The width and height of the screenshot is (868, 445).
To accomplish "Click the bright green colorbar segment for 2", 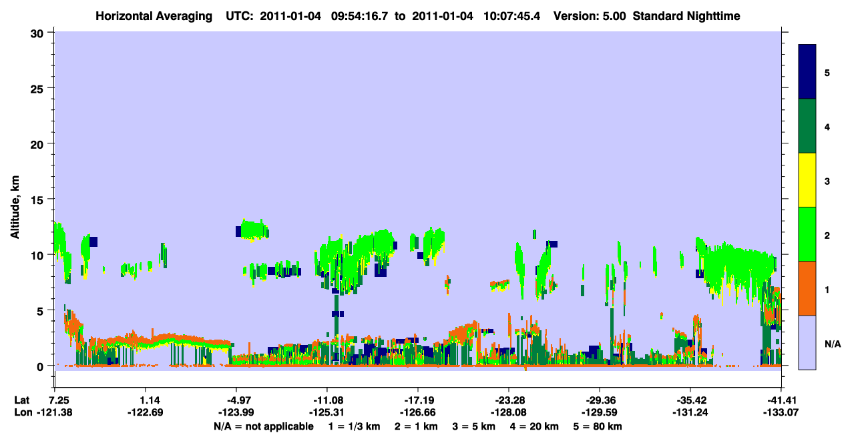I will [807, 234].
